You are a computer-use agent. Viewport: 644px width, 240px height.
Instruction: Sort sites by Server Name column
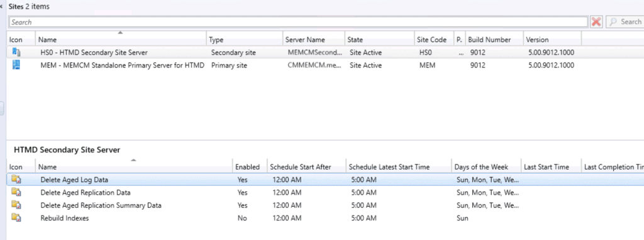pyautogui.click(x=313, y=40)
